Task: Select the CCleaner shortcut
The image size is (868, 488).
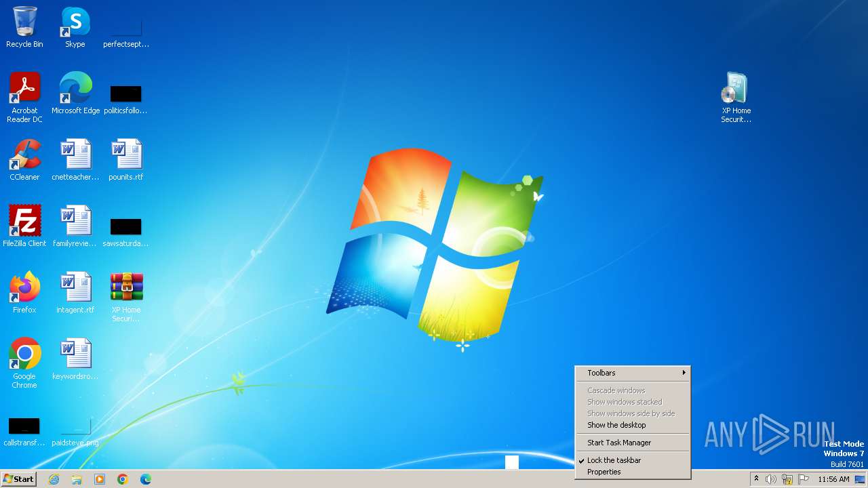Action: pyautogui.click(x=24, y=160)
